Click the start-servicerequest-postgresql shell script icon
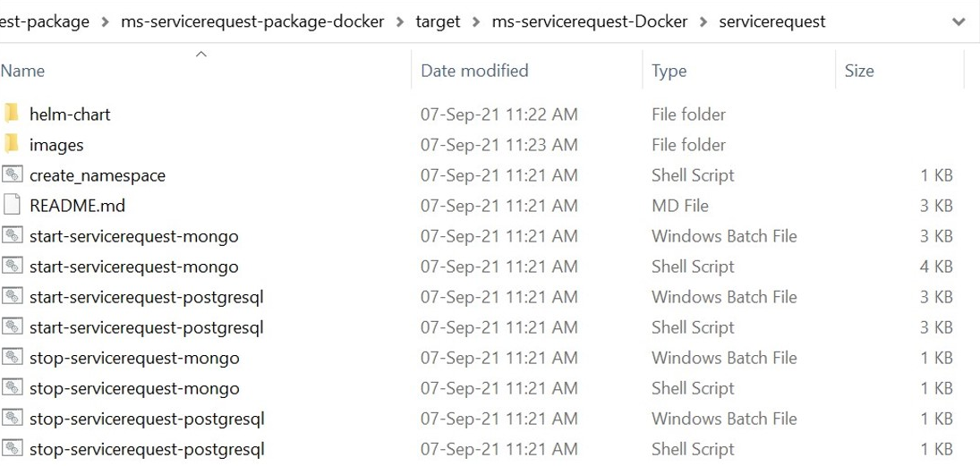 coord(12,327)
